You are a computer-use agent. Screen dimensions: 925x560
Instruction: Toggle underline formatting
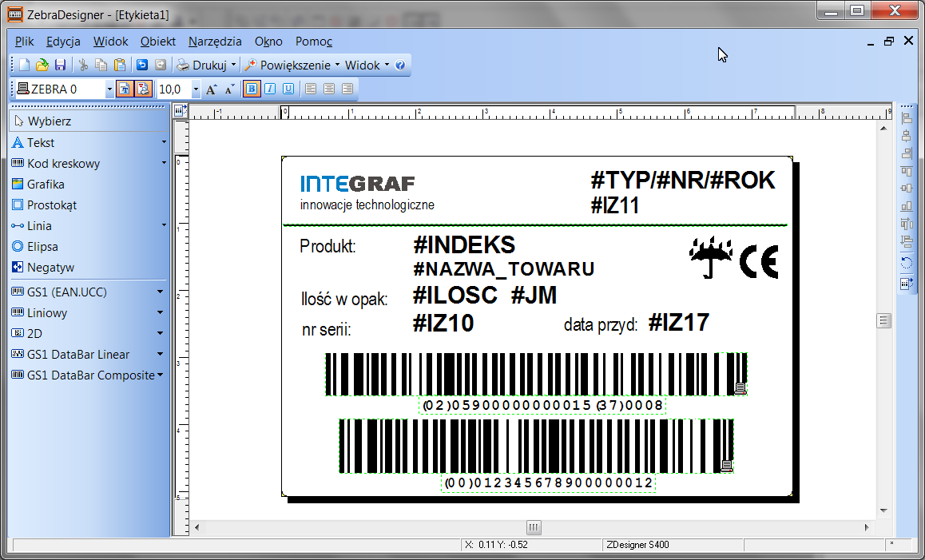click(x=288, y=89)
